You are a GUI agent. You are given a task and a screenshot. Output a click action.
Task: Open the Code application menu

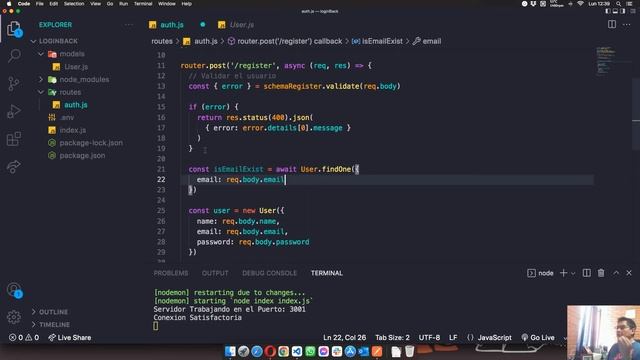(24, 4)
